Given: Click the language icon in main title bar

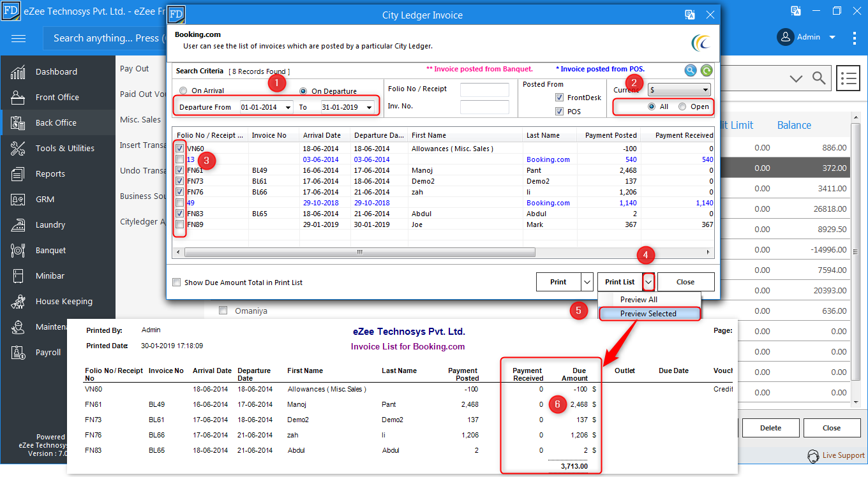Looking at the screenshot, I should [796, 11].
